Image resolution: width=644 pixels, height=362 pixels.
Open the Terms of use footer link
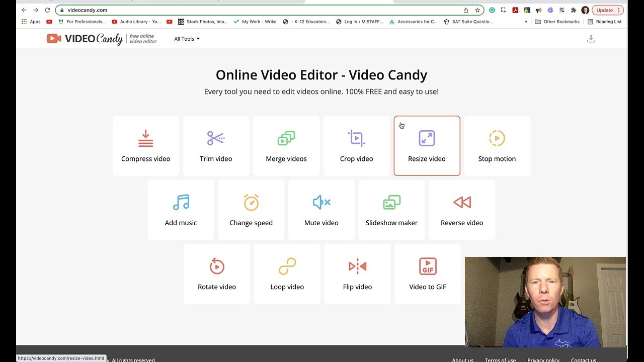click(x=500, y=360)
